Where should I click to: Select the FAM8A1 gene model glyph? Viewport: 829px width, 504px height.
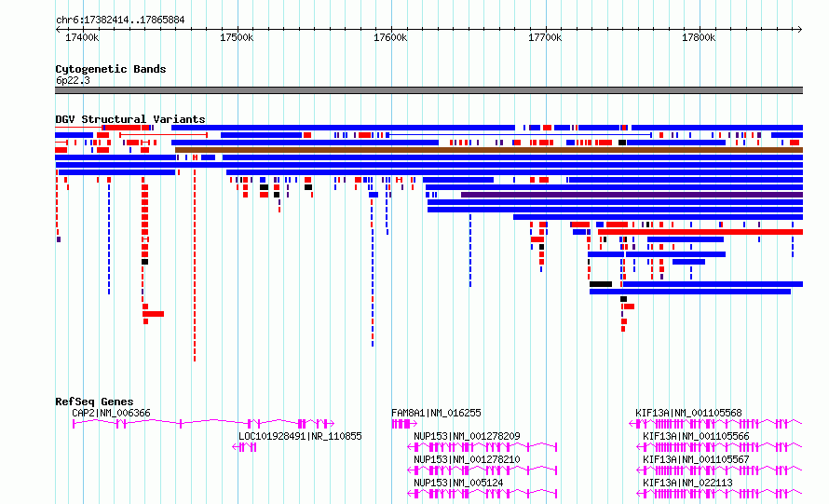tap(404, 424)
